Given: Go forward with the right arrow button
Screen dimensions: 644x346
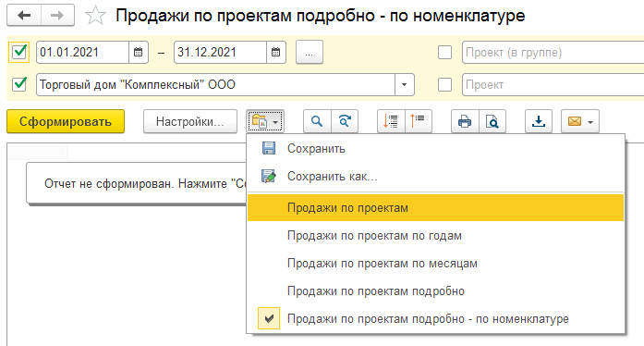Looking at the screenshot, I should point(57,16).
